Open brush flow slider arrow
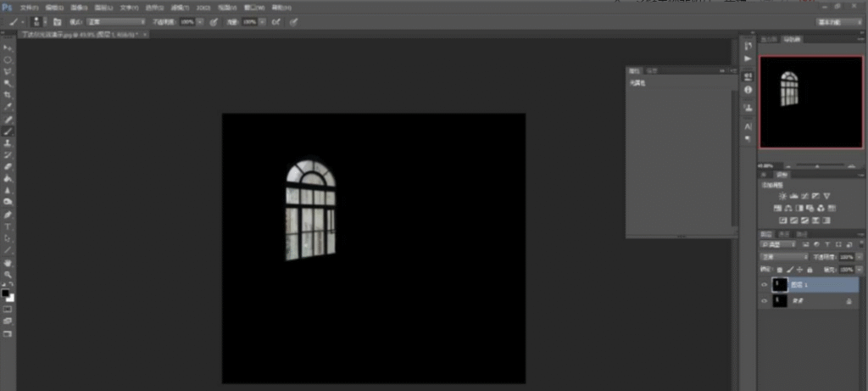Image resolution: width=868 pixels, height=391 pixels. [263, 22]
